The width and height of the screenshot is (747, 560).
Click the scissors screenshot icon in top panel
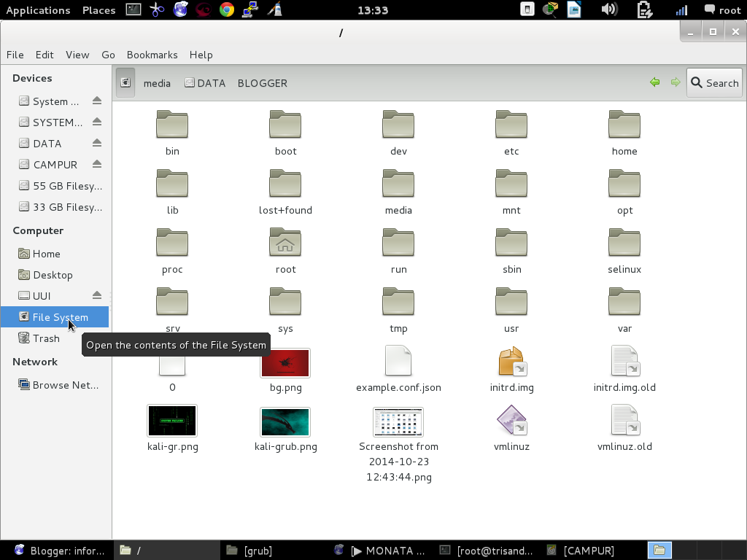coord(158,10)
